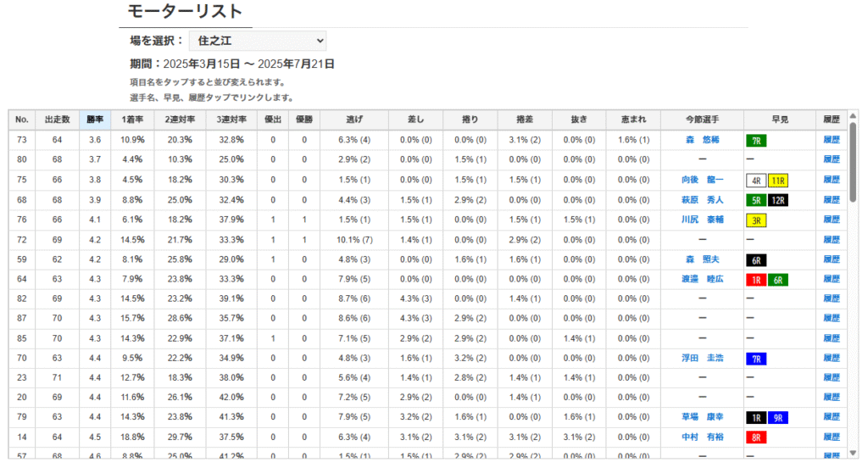The height and width of the screenshot is (468, 868).
Task: Open the yellow 11R race badge
Action: click(x=778, y=181)
